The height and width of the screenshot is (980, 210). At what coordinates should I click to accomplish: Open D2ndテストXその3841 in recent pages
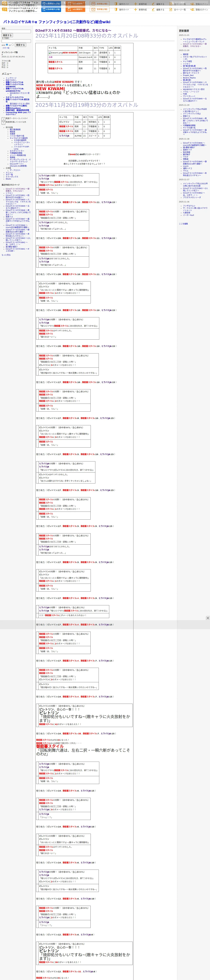(17, 250)
